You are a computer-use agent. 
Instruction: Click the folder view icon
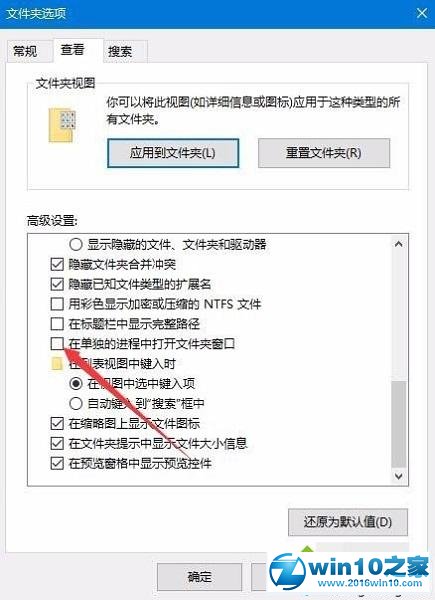[63, 125]
